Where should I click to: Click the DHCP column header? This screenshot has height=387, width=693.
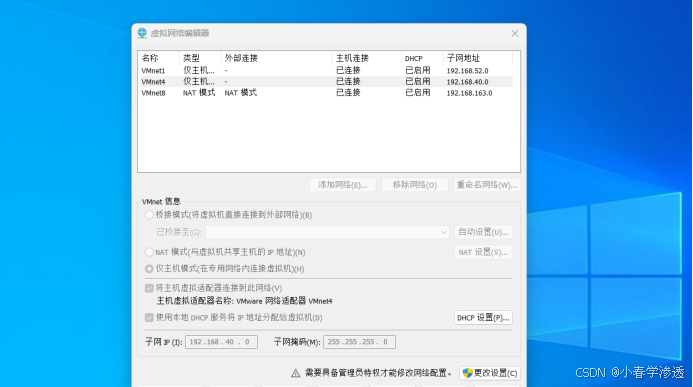pyautogui.click(x=422, y=58)
